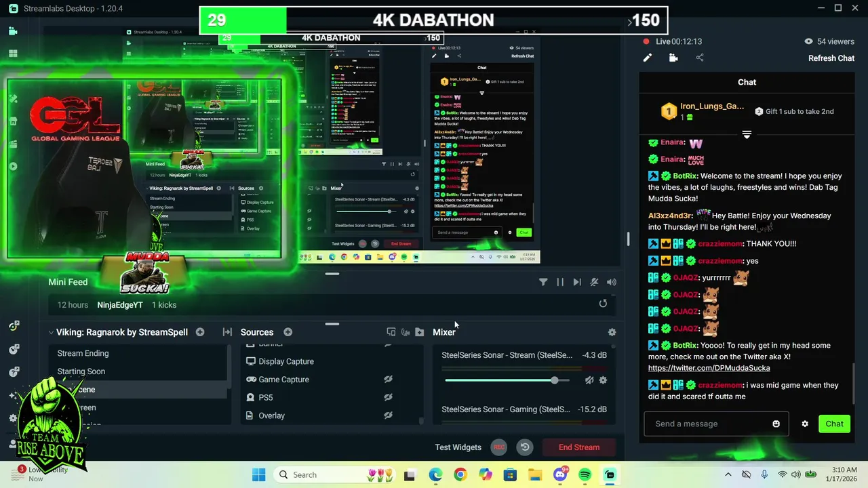Screen dimensions: 868x488
Task: Open Microsoft Store from the taskbar
Action: click(x=510, y=475)
